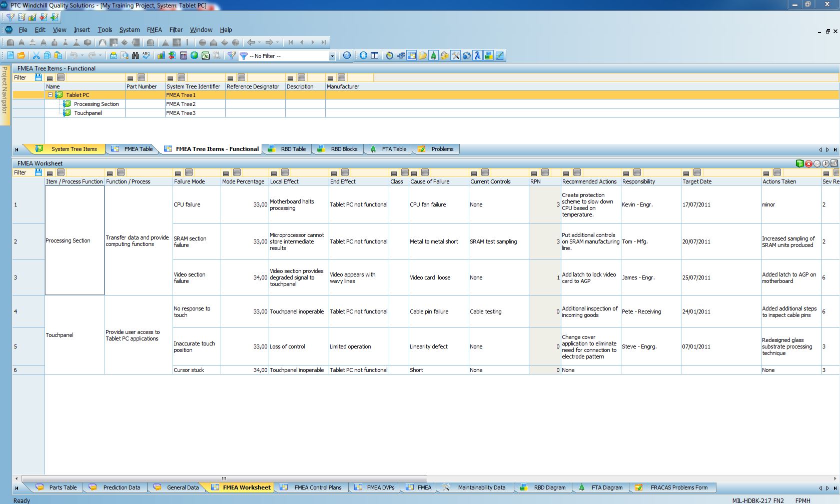Click the right scroll arrow of worksheet scrollbar

click(x=834, y=478)
